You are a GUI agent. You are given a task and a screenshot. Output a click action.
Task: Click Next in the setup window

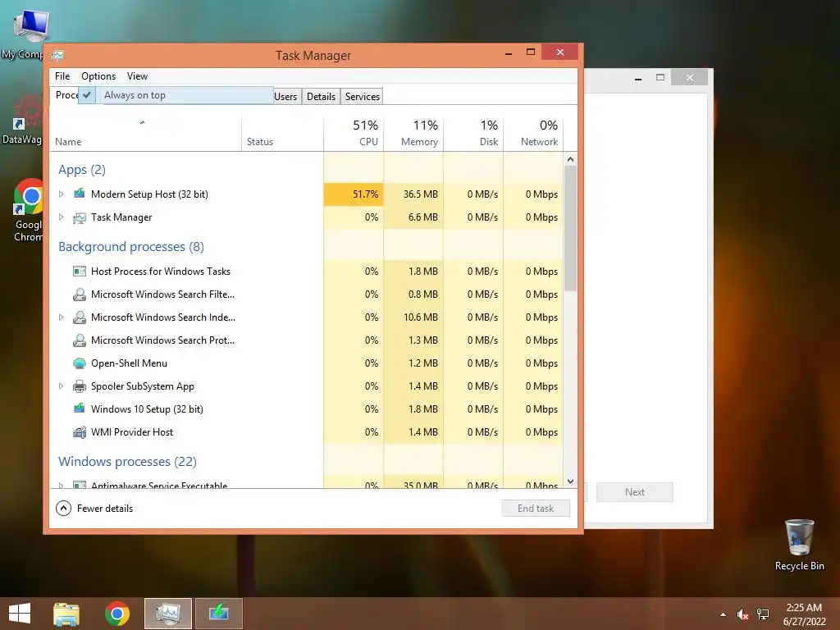[x=634, y=492]
